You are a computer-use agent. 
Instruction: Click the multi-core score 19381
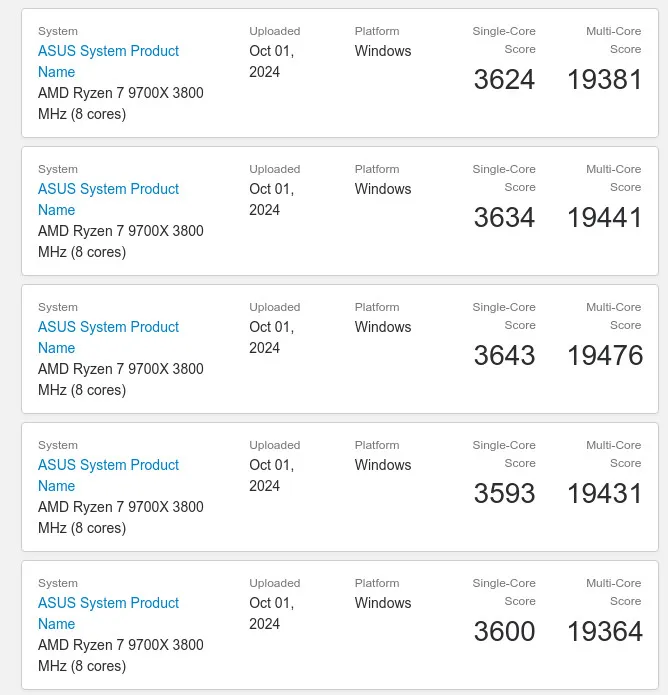point(604,80)
